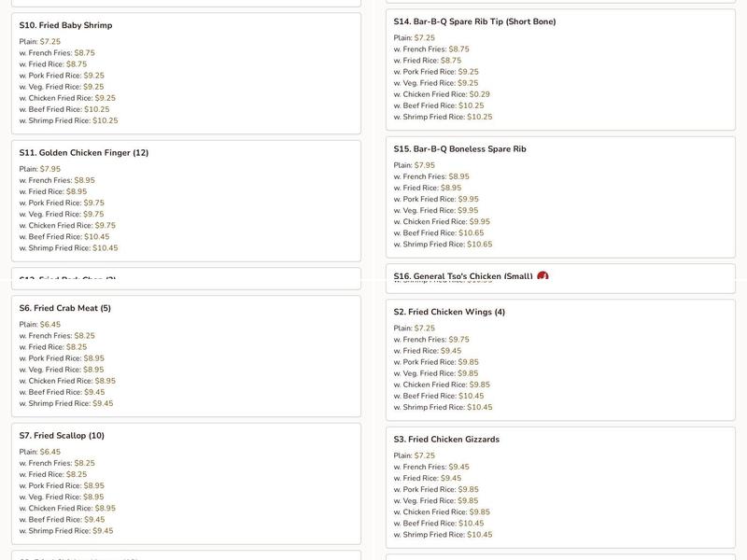Pick w. Veg. Fried Rice $9.85 under Chicken Gizzards
The width and height of the screenshot is (747, 560).
tap(436, 501)
